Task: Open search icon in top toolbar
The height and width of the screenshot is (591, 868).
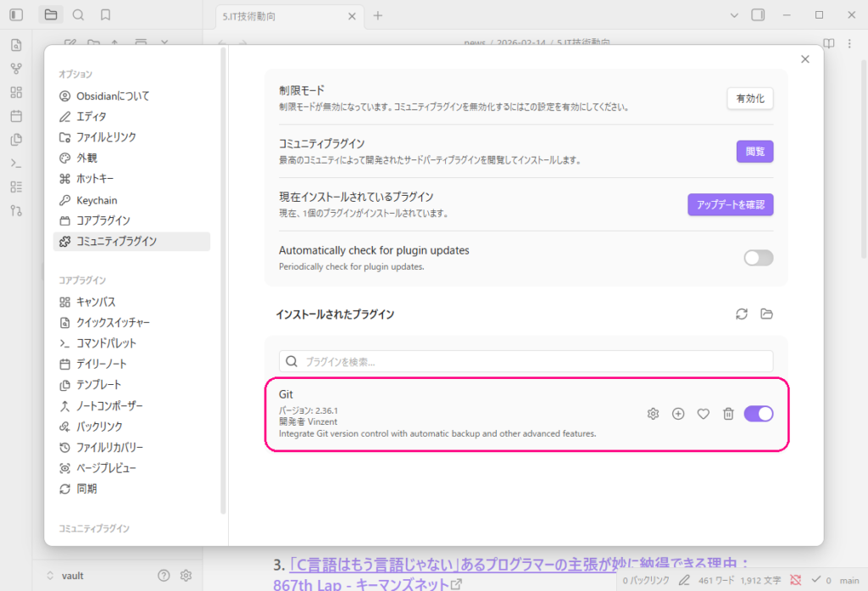Action: coord(78,15)
